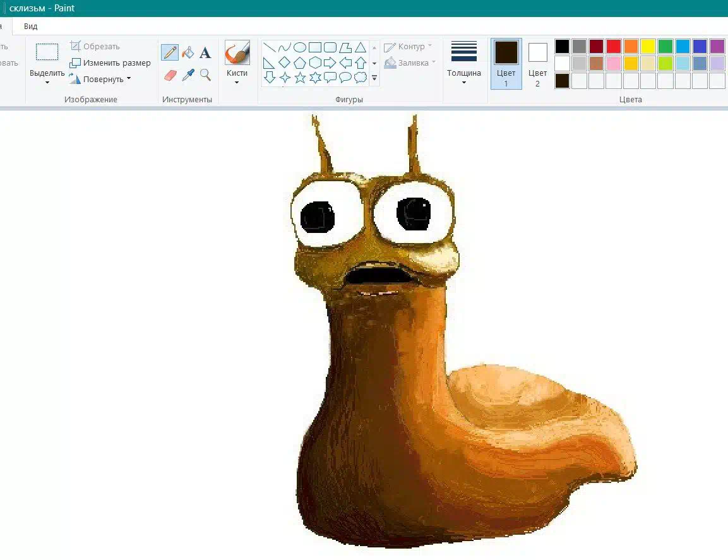The image size is (728, 560).
Task: Select the Pencil tool
Action: point(170,52)
